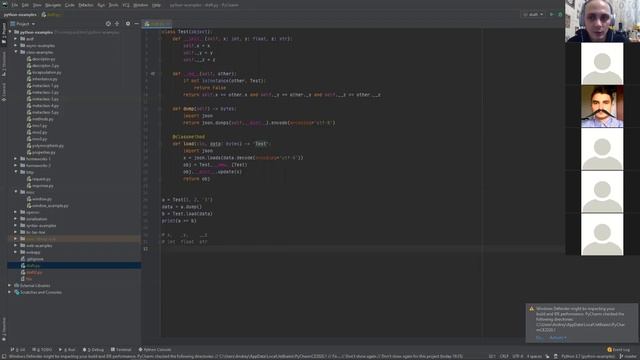Open descriptor.py in the Project tree
Image resolution: width=640 pixels, height=360 pixels.
click(x=41, y=59)
